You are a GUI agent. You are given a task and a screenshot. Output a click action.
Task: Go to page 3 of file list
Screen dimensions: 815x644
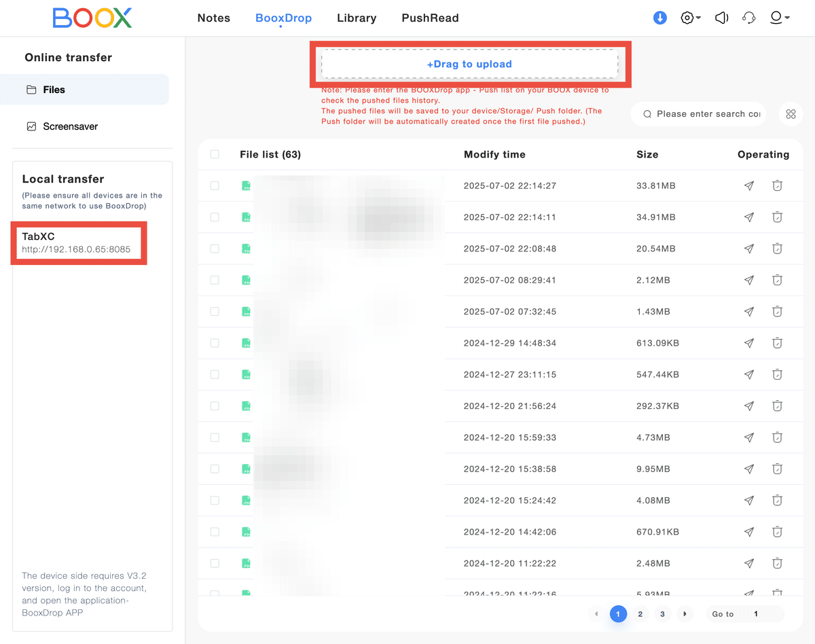[x=662, y=614]
